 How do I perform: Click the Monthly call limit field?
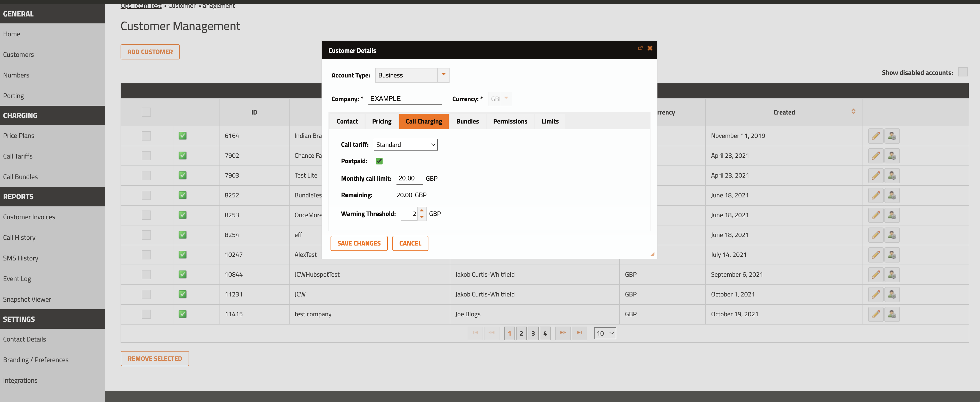409,179
